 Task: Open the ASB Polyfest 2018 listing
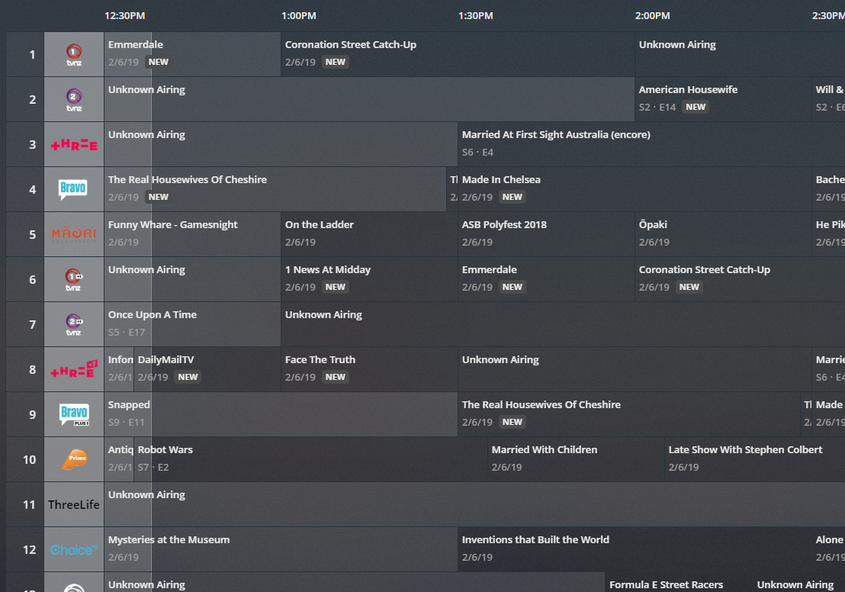point(546,234)
